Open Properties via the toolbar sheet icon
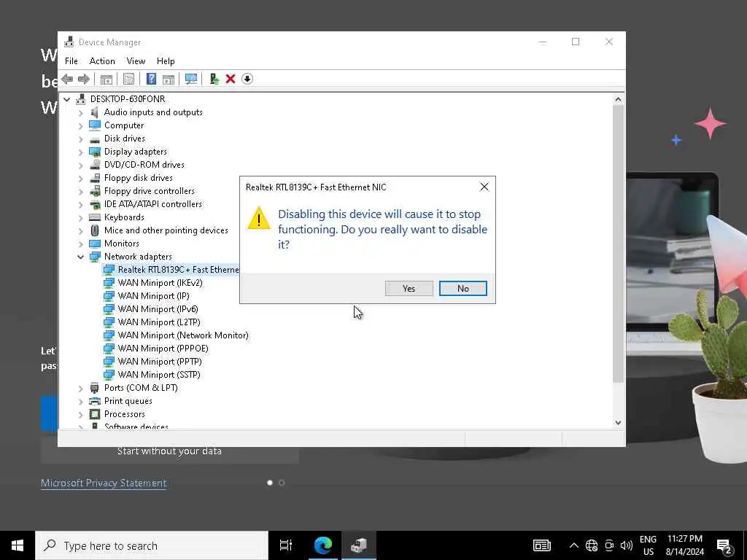Image resolution: width=747 pixels, height=560 pixels. coord(128,79)
